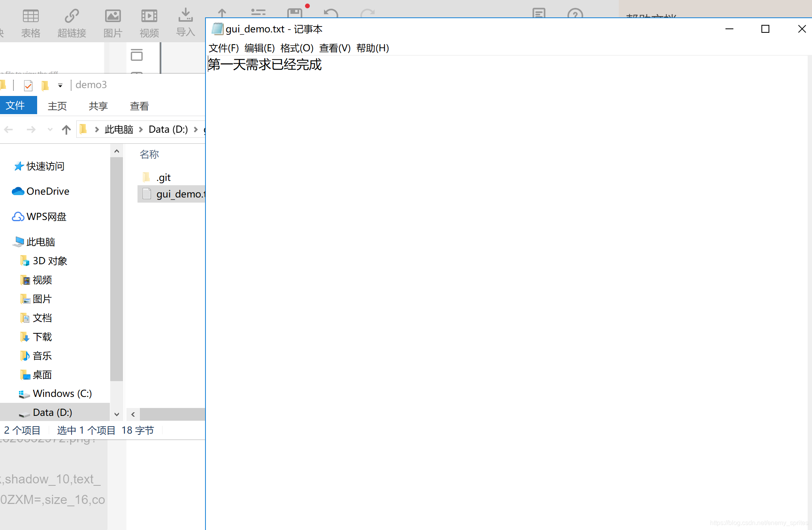The image size is (812, 530).
Task: Click the blue 文件 ribbon button
Action: [x=16, y=105]
